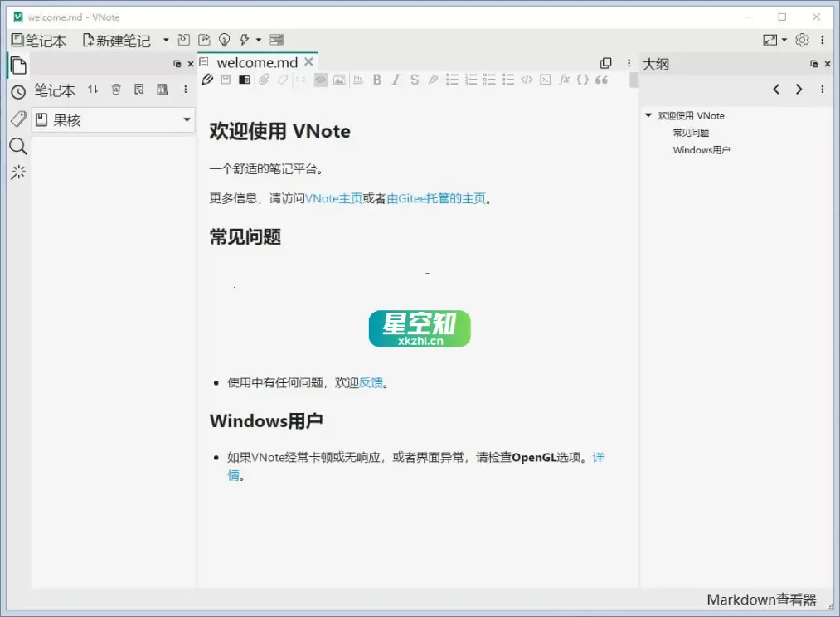Insert an image using the editor toolbar
This screenshot has width=840, height=617.
tap(339, 80)
